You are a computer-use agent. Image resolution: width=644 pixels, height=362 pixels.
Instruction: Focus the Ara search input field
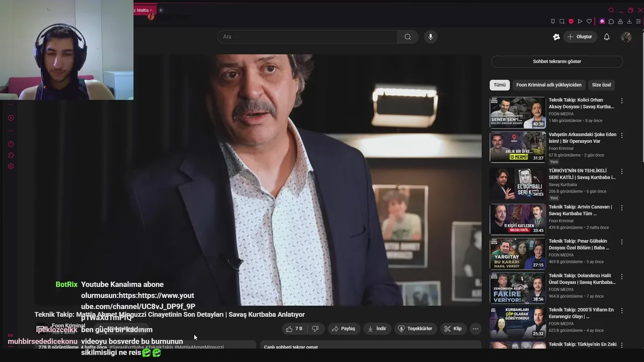point(307,37)
